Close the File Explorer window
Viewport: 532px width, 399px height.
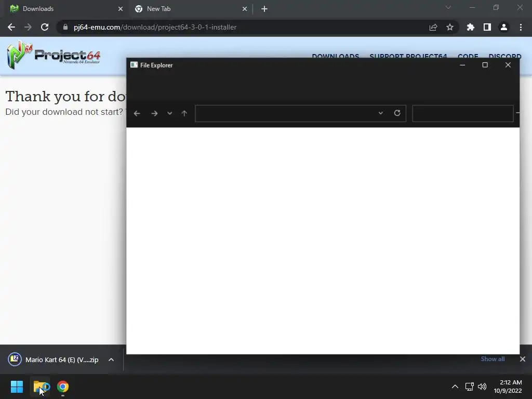coord(508,65)
